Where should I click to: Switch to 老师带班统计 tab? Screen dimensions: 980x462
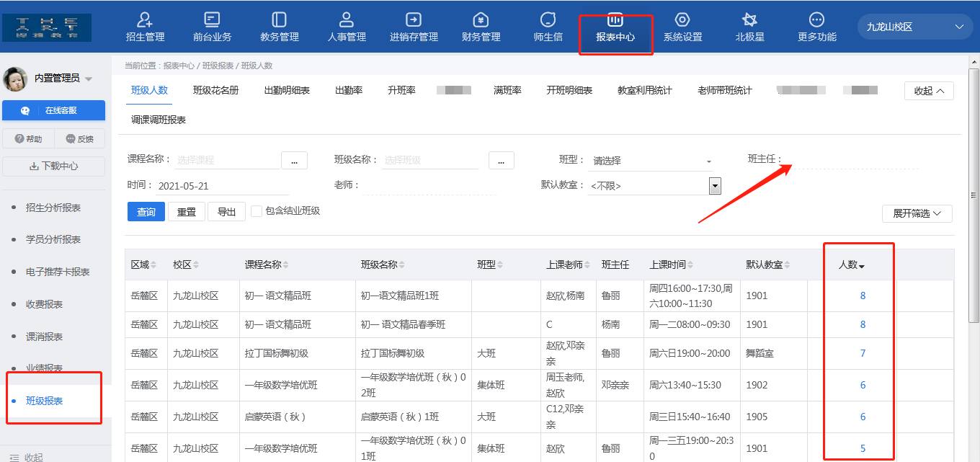725,90
